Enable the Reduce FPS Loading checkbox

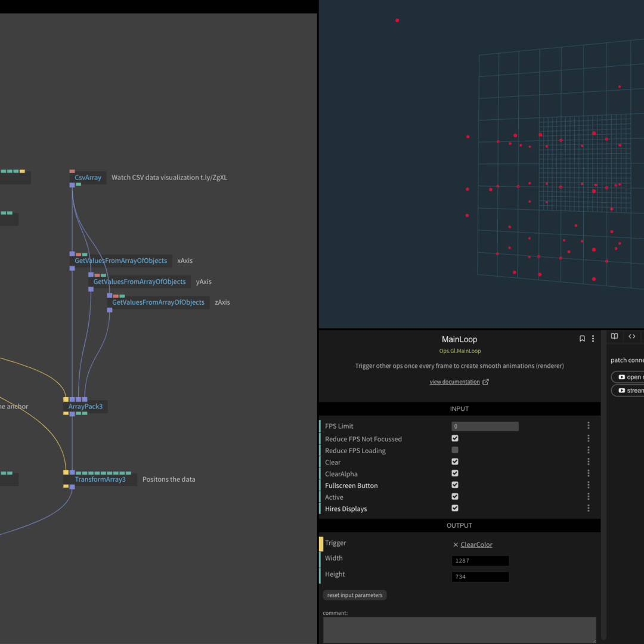455,450
